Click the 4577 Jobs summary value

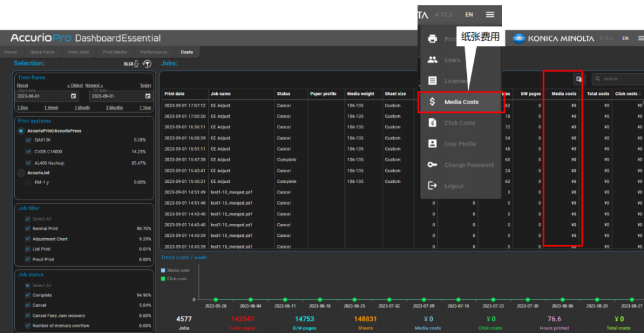click(184, 319)
